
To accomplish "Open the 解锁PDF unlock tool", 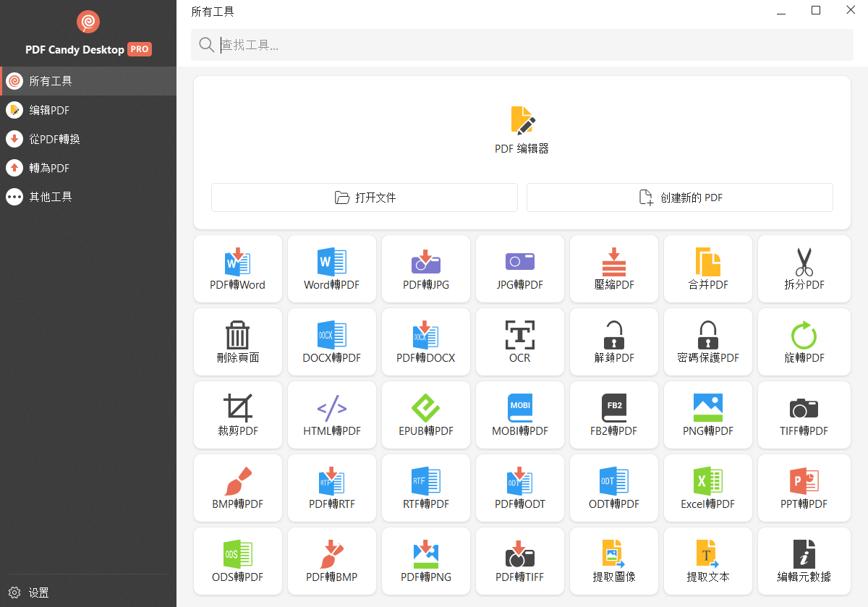I will pos(613,341).
